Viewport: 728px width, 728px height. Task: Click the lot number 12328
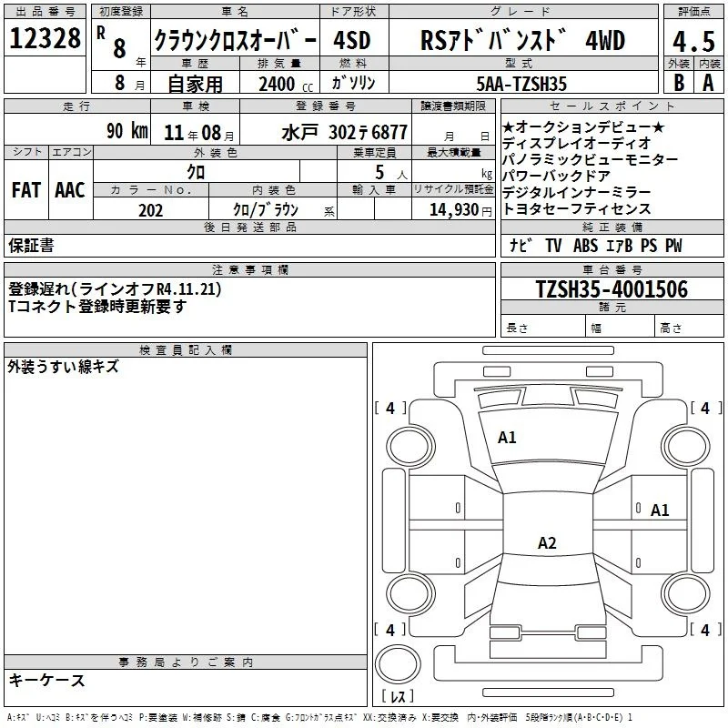(45, 38)
